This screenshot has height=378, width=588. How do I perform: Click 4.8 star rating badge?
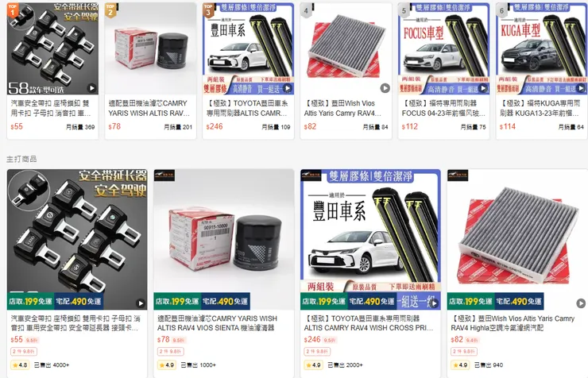coord(20,364)
